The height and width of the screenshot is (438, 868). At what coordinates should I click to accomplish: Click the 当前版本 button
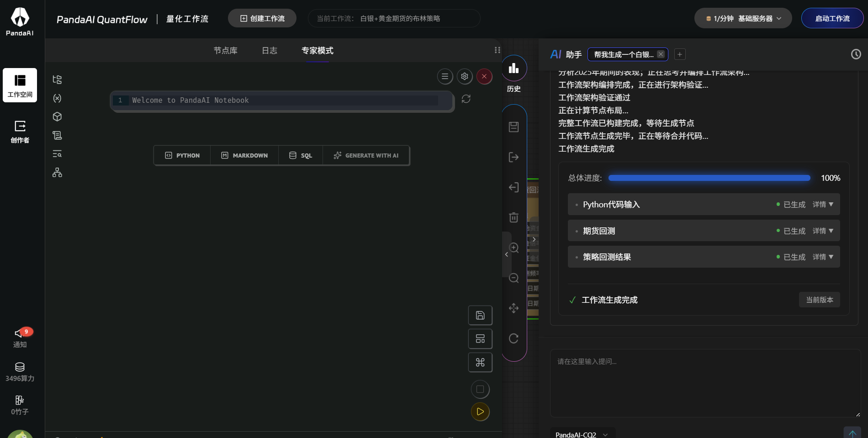(x=820, y=300)
